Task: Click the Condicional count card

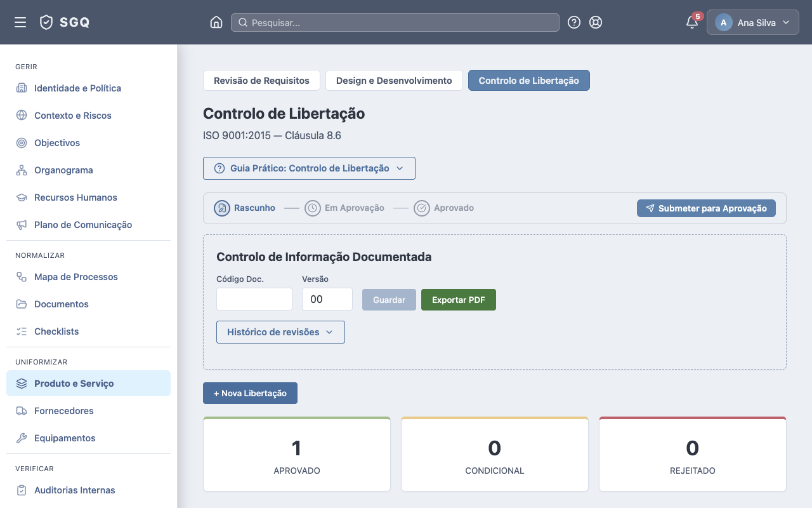Action: point(495,454)
